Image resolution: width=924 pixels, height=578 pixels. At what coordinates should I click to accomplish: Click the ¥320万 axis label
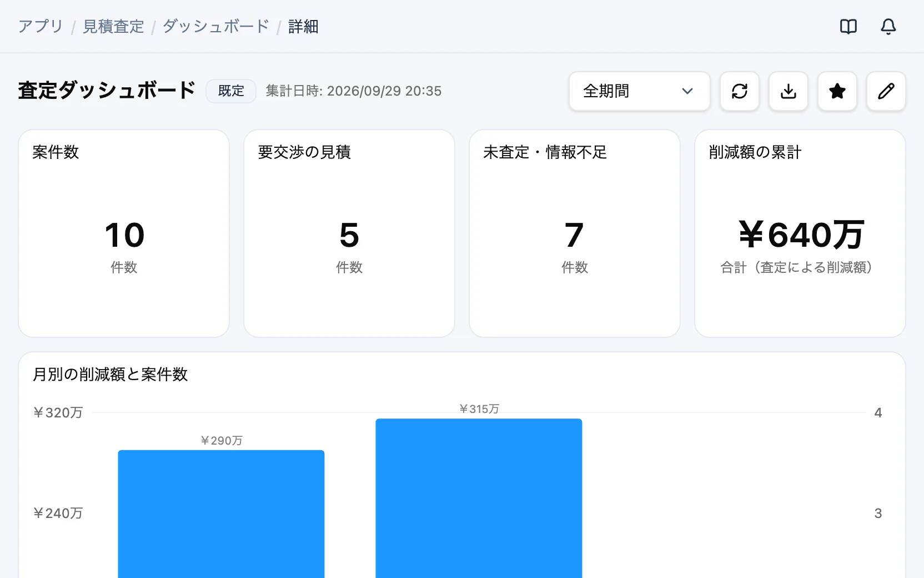(58, 412)
